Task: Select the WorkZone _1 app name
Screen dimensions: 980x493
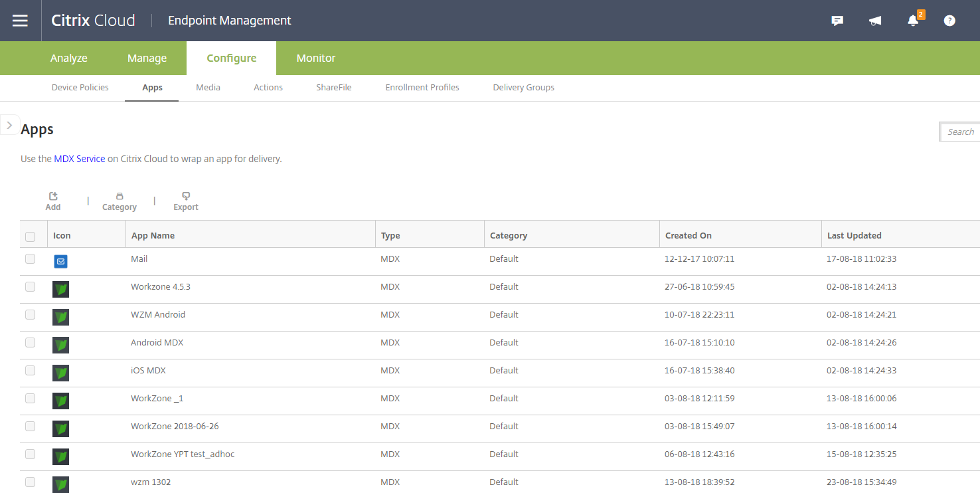Action: point(157,398)
